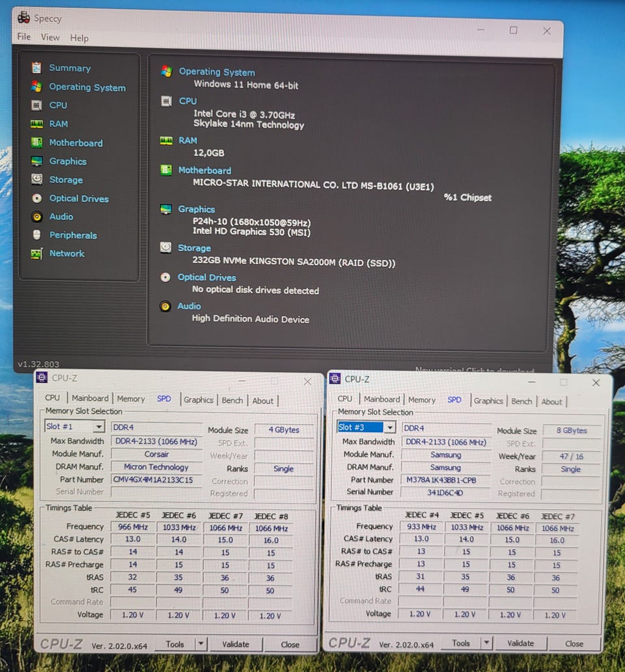This screenshot has width=625, height=672.
Task: Click the RAM stick icon in sidebar
Action: coord(36,124)
